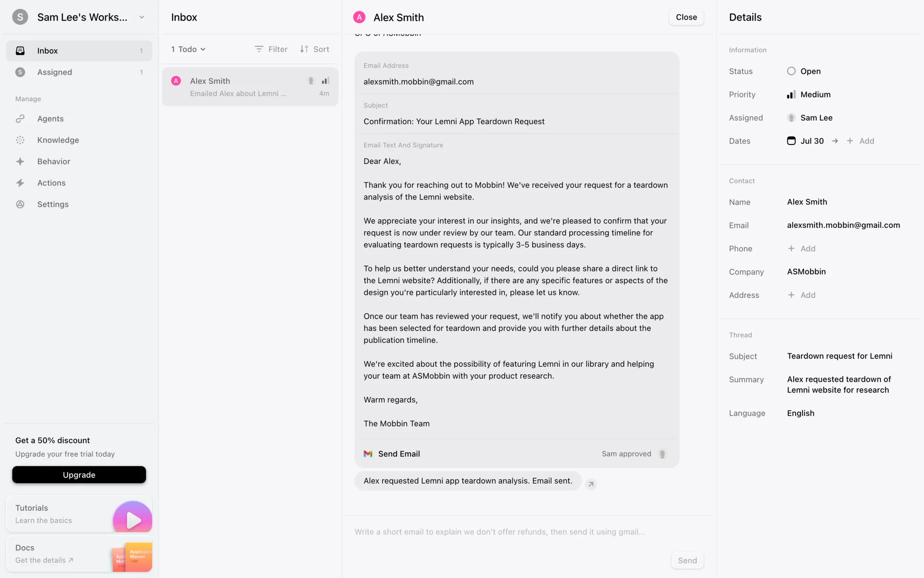
Task: Click the calendar icon beside Jul 30
Action: 791,141
